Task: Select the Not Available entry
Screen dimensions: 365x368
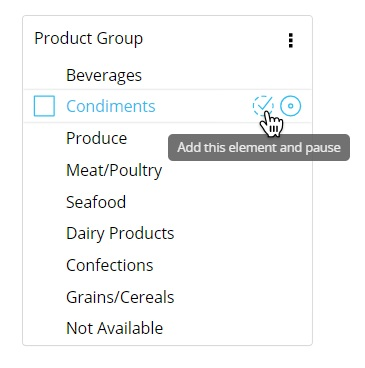Action: [114, 328]
